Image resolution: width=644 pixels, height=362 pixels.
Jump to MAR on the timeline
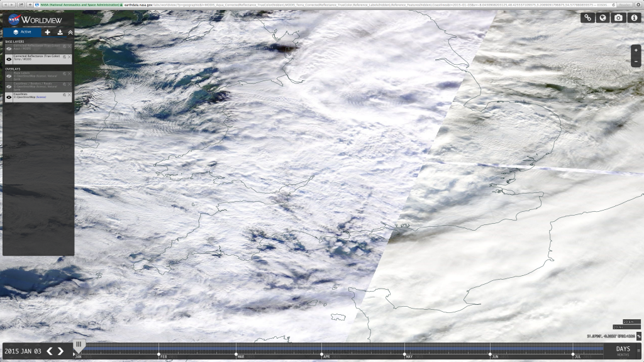pyautogui.click(x=241, y=357)
